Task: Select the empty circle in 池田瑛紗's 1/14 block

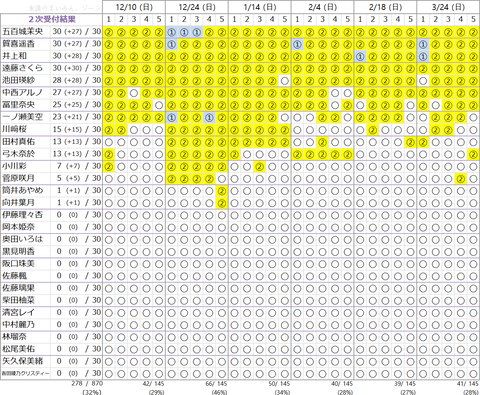Action: [x=285, y=81]
